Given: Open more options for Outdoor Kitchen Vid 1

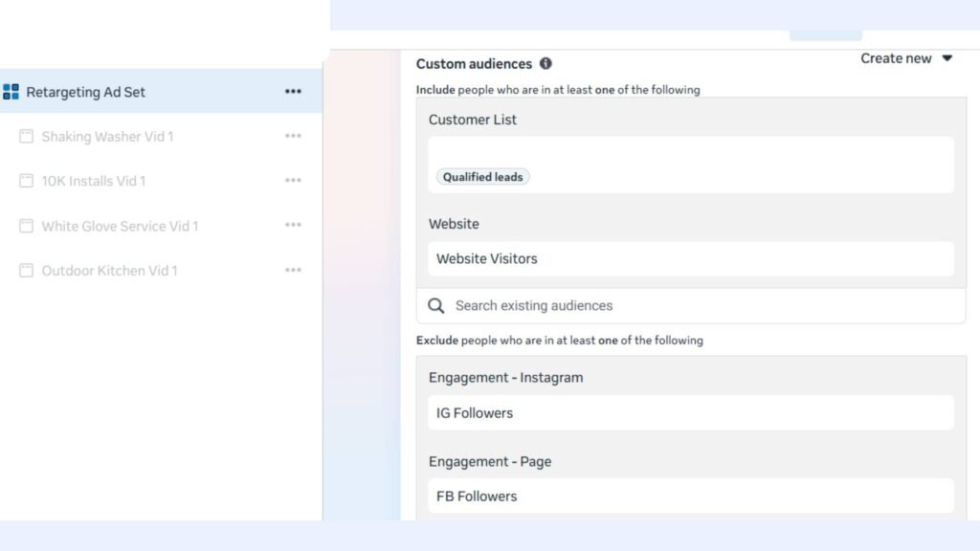Looking at the screenshot, I should coord(293,271).
